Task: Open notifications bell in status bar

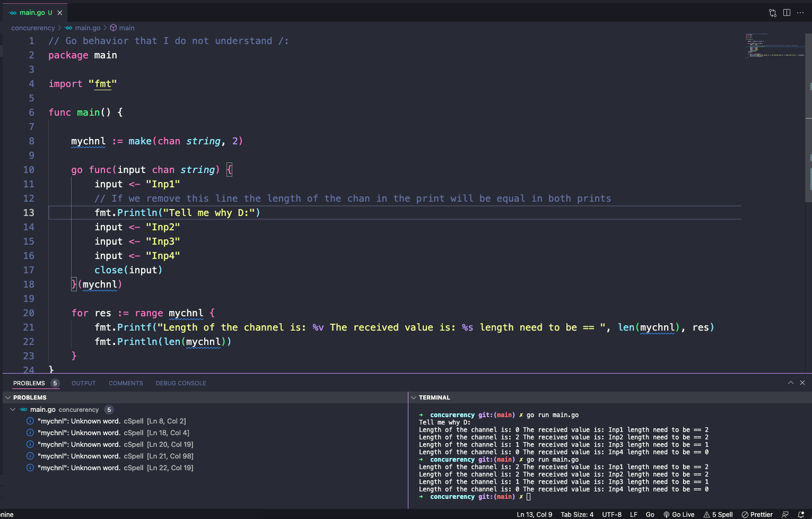Action: point(801,515)
